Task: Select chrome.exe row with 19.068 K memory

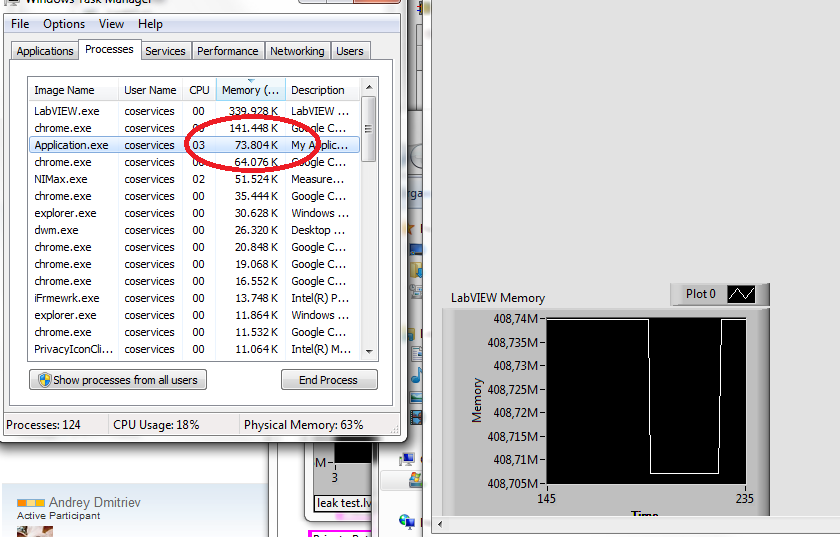Action: click(194, 264)
